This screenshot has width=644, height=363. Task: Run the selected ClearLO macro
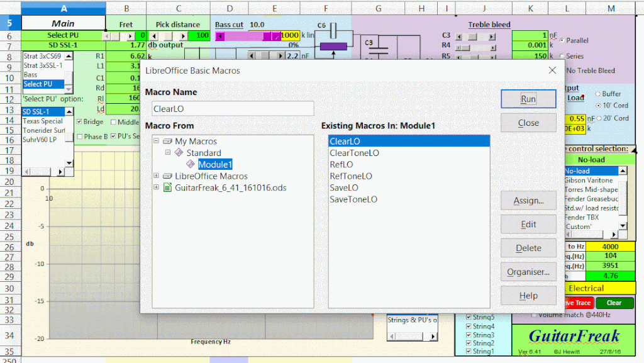[x=528, y=99]
